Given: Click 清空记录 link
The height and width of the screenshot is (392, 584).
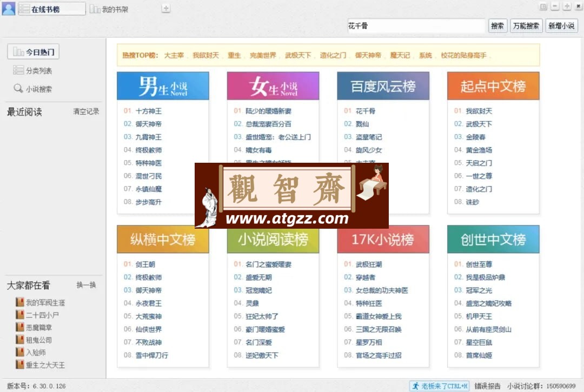Looking at the screenshot, I should (86, 111).
